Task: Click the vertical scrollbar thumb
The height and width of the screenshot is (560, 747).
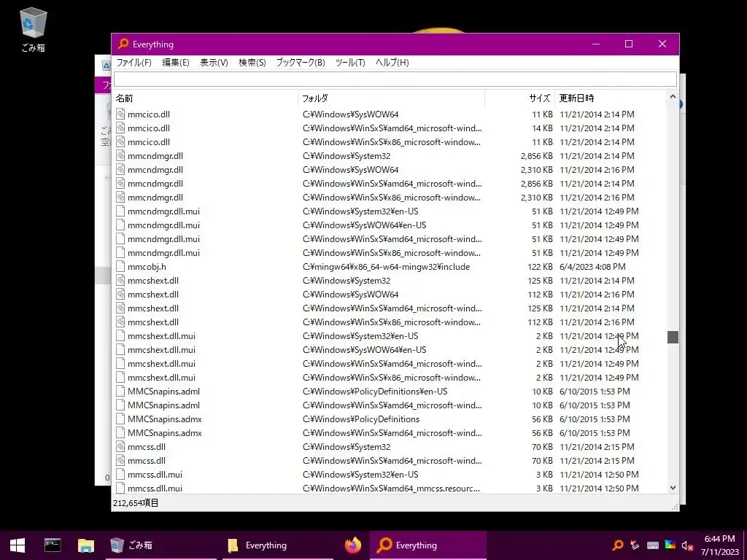Action: pyautogui.click(x=673, y=337)
